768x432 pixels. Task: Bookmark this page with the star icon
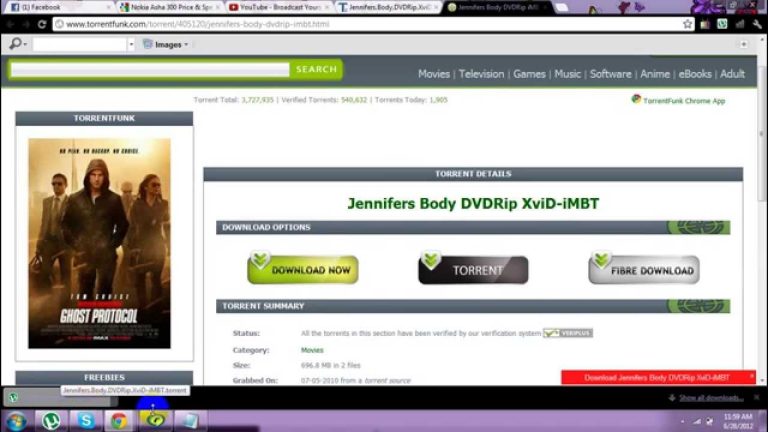pyautogui.click(x=688, y=24)
